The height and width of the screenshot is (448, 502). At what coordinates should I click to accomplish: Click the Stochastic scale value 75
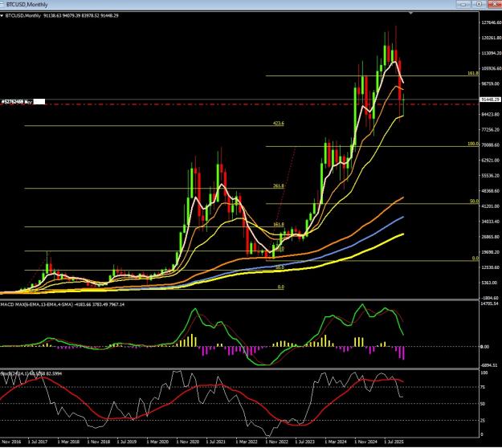[x=483, y=387]
